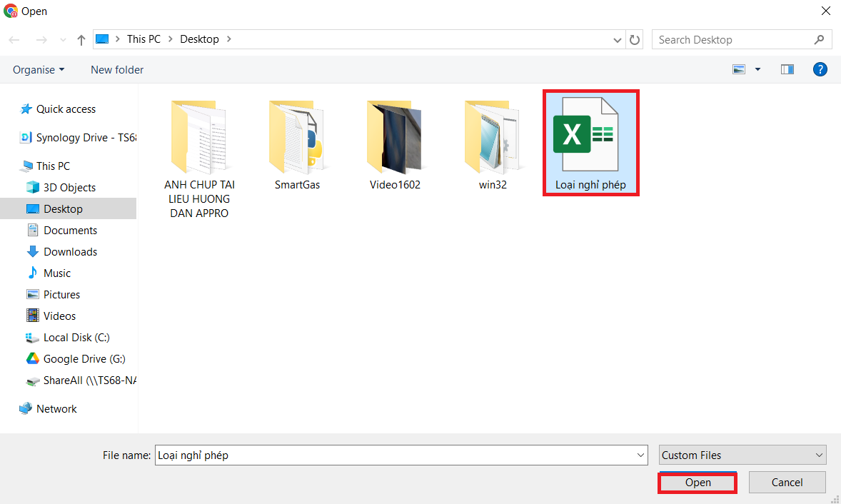Viewport: 841px width, 504px height.
Task: Open the view options dropdown arrow
Action: tap(757, 69)
